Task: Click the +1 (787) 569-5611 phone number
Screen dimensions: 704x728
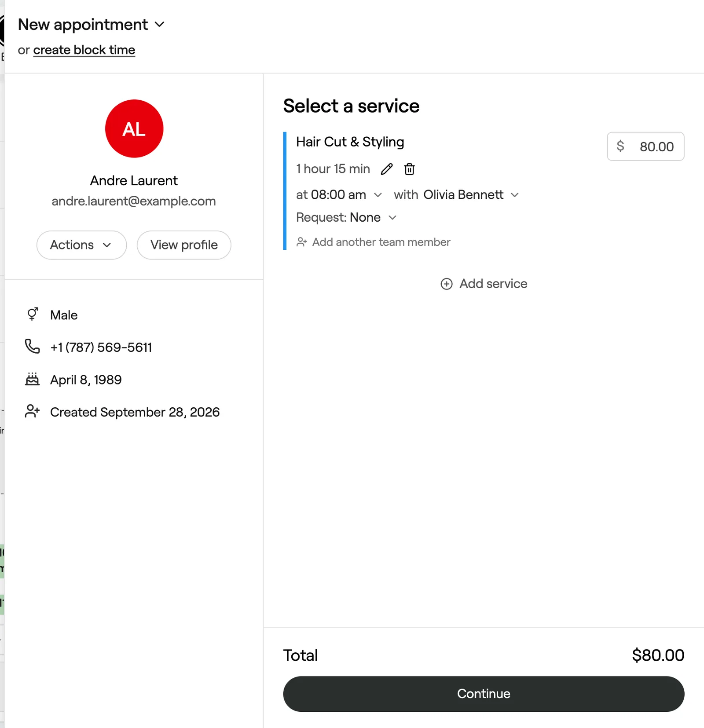Action: click(101, 347)
